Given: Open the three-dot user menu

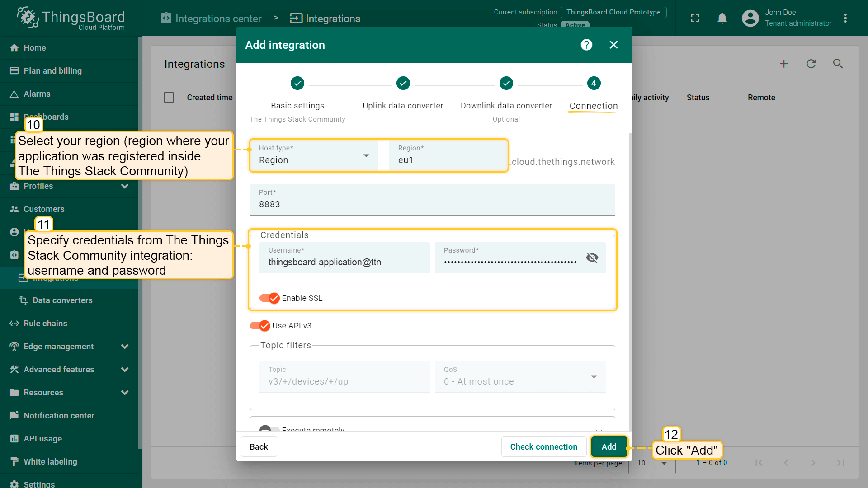Looking at the screenshot, I should [x=845, y=18].
